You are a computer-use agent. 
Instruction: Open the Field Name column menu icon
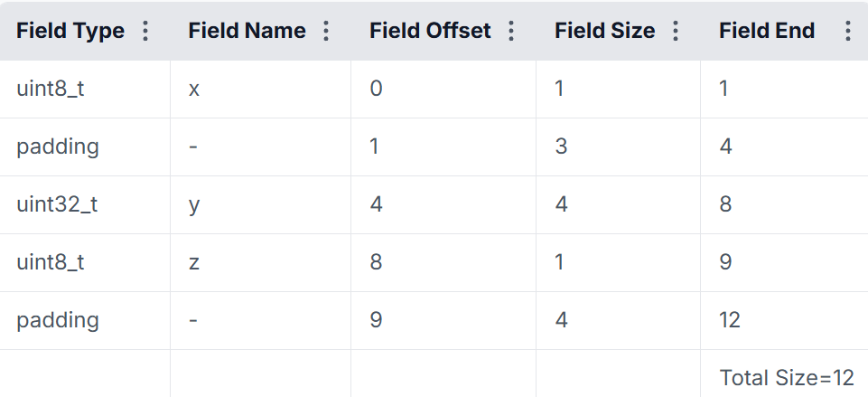326,31
